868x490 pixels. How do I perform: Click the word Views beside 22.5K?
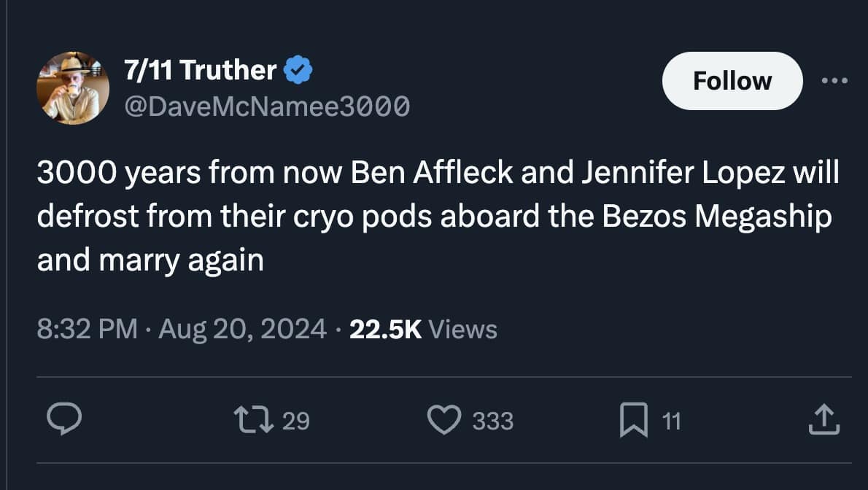[463, 330]
